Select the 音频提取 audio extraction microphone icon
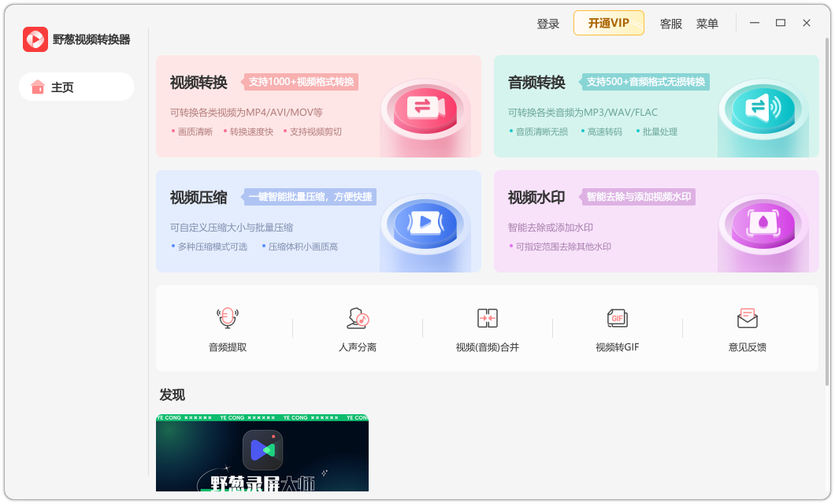Viewport: 835px width, 504px height. click(x=227, y=317)
